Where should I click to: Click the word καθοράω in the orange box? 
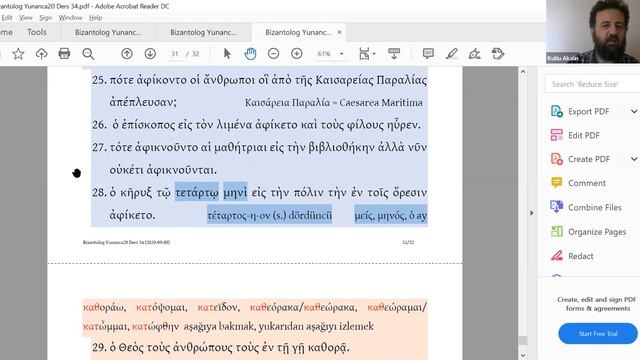coord(104,307)
